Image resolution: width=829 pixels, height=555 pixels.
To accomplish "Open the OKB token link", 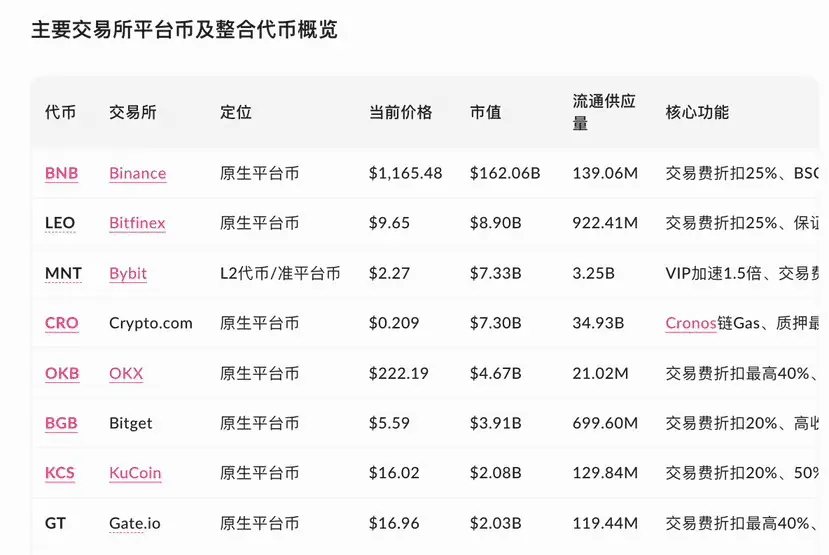I will (x=62, y=373).
